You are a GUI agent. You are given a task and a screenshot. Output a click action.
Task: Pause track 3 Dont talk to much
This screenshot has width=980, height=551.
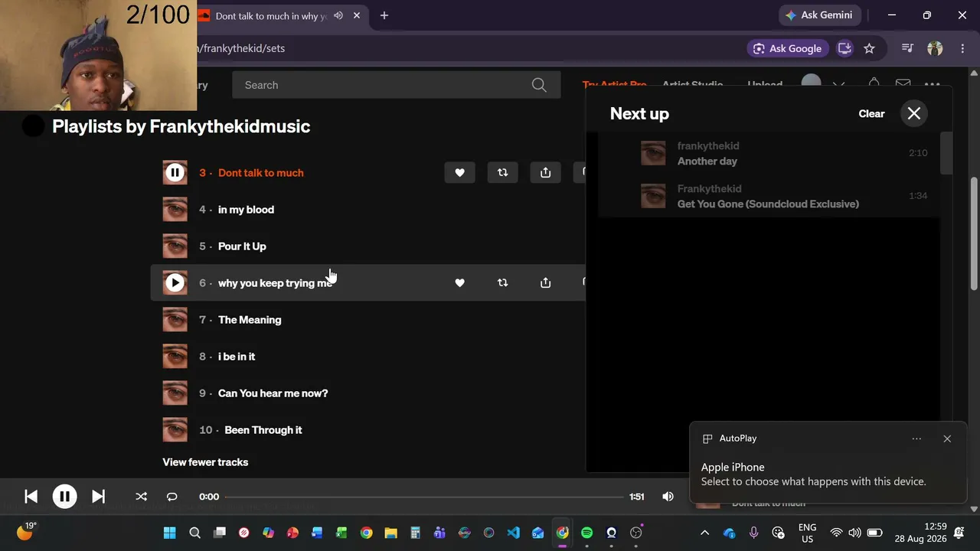175,173
